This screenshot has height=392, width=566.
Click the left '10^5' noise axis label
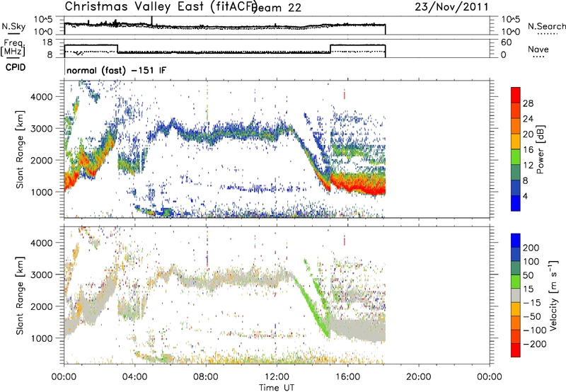(x=43, y=19)
